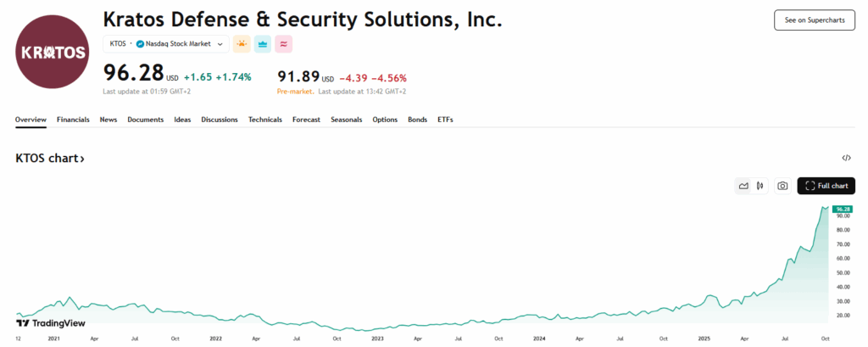The height and width of the screenshot is (347, 868).
Task: Open the Financials tab
Action: coord(73,120)
